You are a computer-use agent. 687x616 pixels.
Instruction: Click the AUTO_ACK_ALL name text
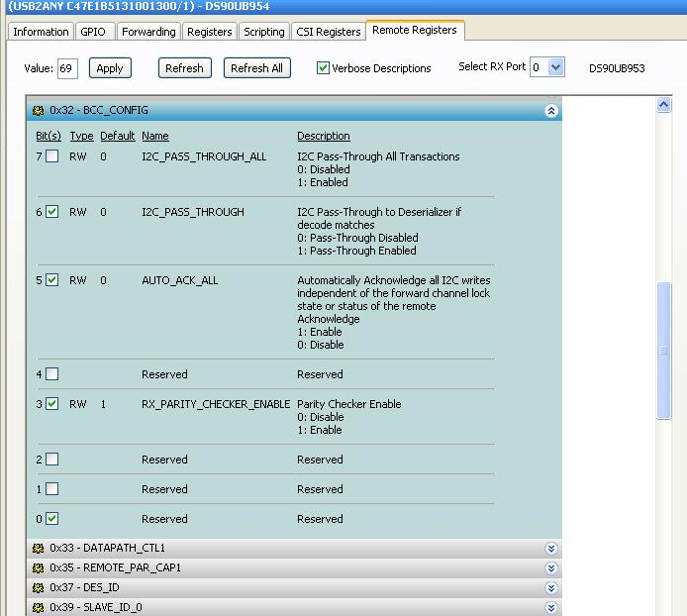click(179, 280)
